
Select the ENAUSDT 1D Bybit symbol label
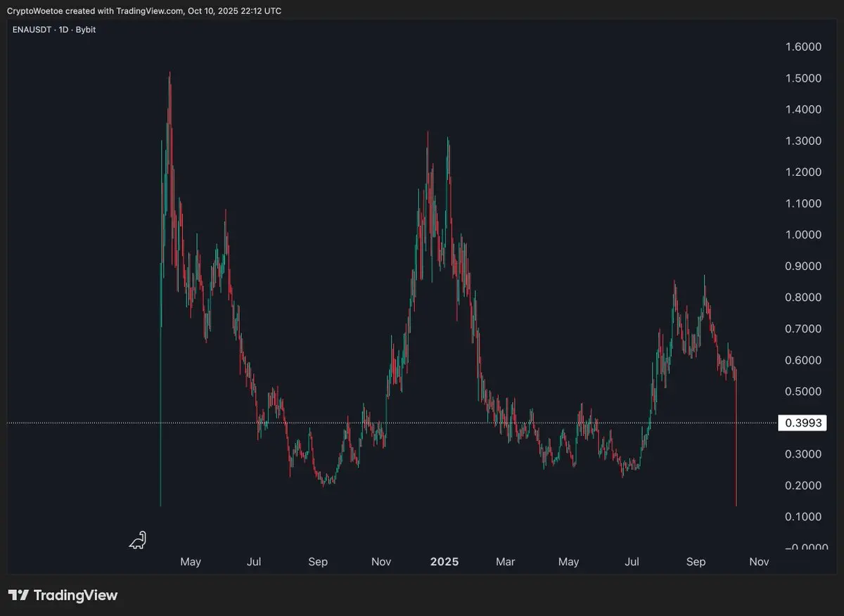tap(54, 30)
